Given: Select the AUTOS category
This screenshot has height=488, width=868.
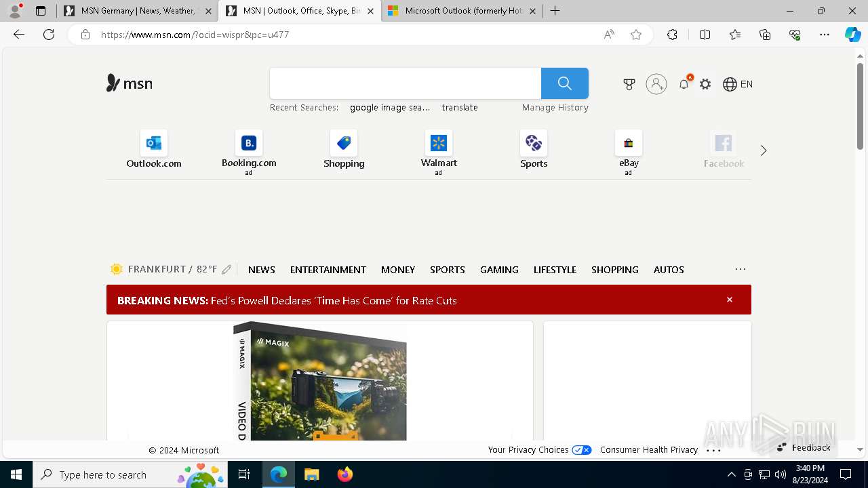Looking at the screenshot, I should coord(669,270).
